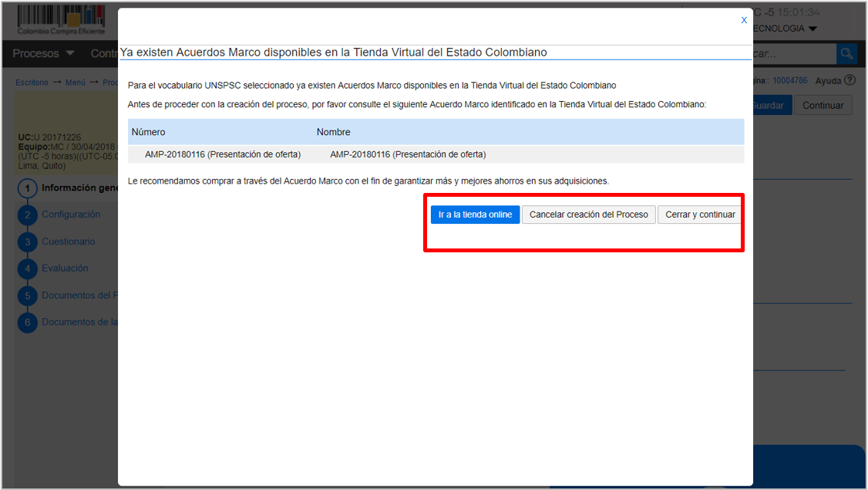Screen dimensions: 868x490
Task: Click the search magnifier icon
Action: [x=846, y=54]
